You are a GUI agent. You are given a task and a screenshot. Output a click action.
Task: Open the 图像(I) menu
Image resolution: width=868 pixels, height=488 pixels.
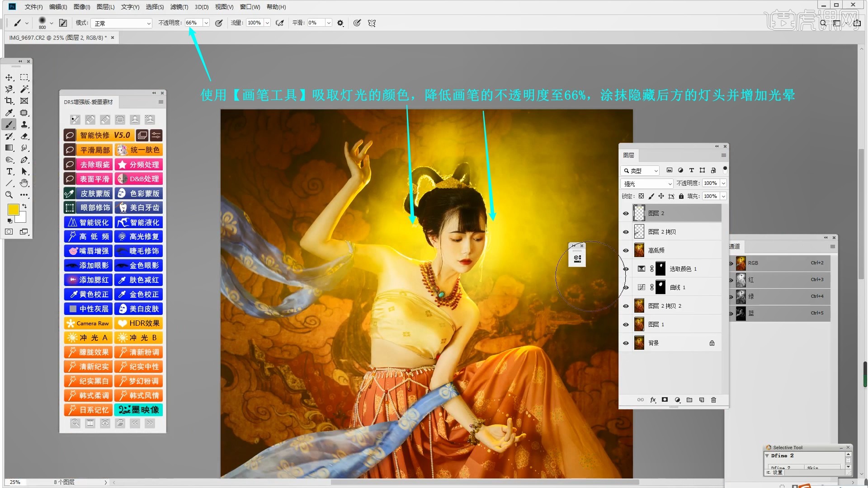(x=82, y=7)
